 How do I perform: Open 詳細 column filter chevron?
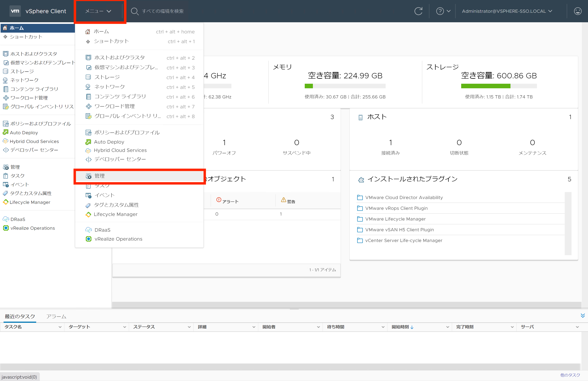(254, 327)
